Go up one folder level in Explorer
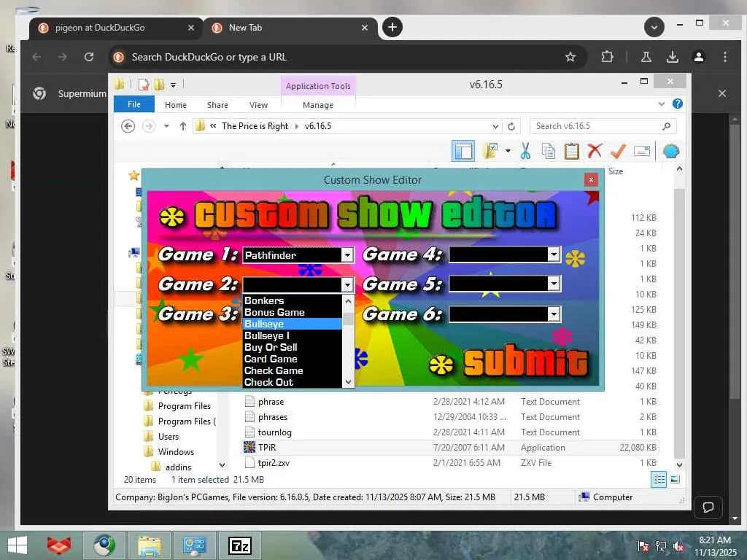 click(x=183, y=126)
